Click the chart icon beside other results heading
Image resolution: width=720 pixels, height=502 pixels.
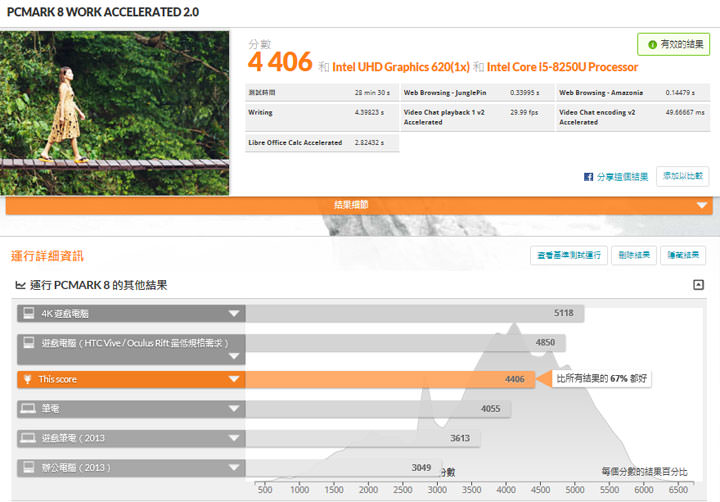(x=20, y=285)
